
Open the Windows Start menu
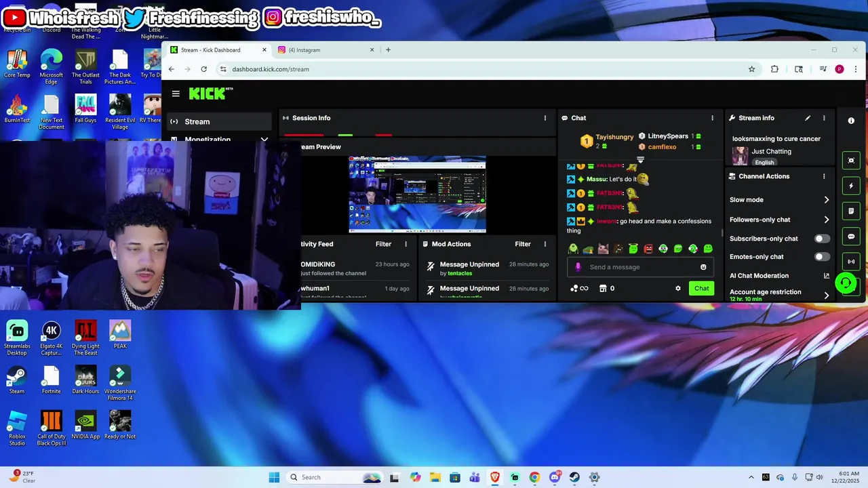[274, 477]
